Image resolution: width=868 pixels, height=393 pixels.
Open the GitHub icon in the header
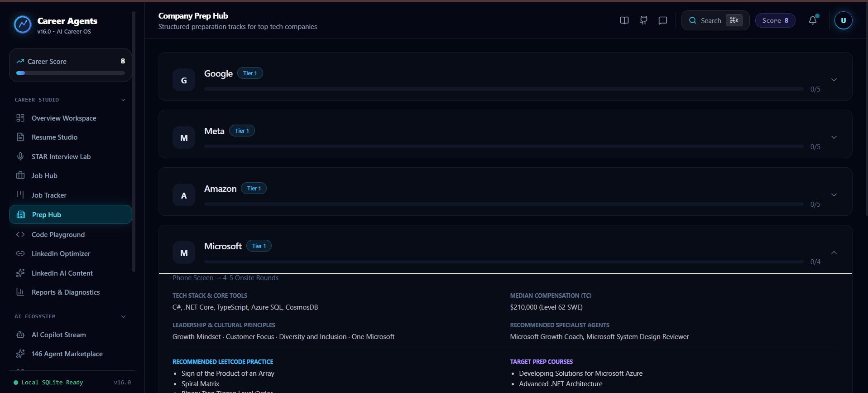tap(643, 20)
